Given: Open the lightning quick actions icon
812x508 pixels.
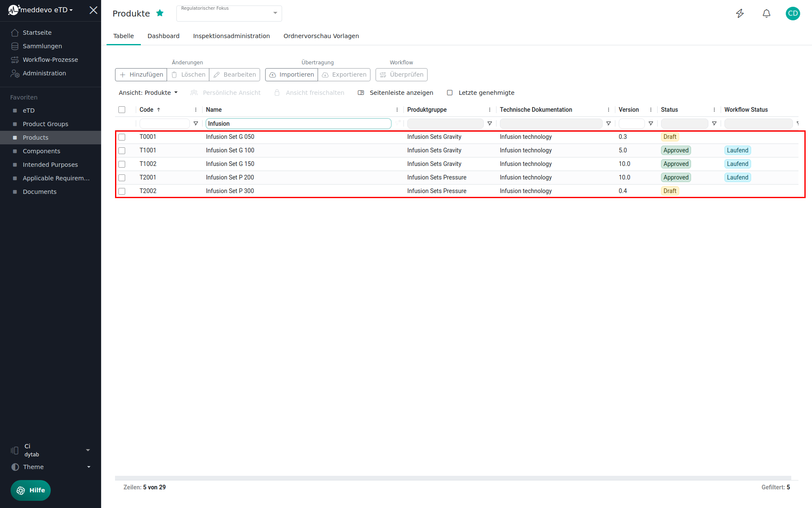Looking at the screenshot, I should (x=740, y=14).
